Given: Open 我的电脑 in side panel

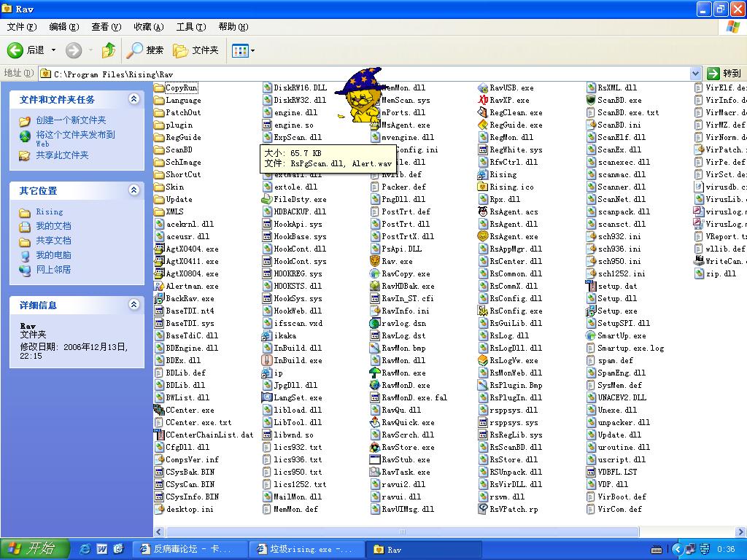Looking at the screenshot, I should 53,255.
